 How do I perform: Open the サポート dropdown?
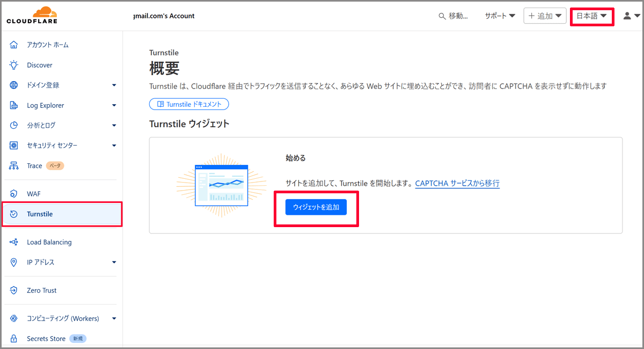pyautogui.click(x=500, y=16)
